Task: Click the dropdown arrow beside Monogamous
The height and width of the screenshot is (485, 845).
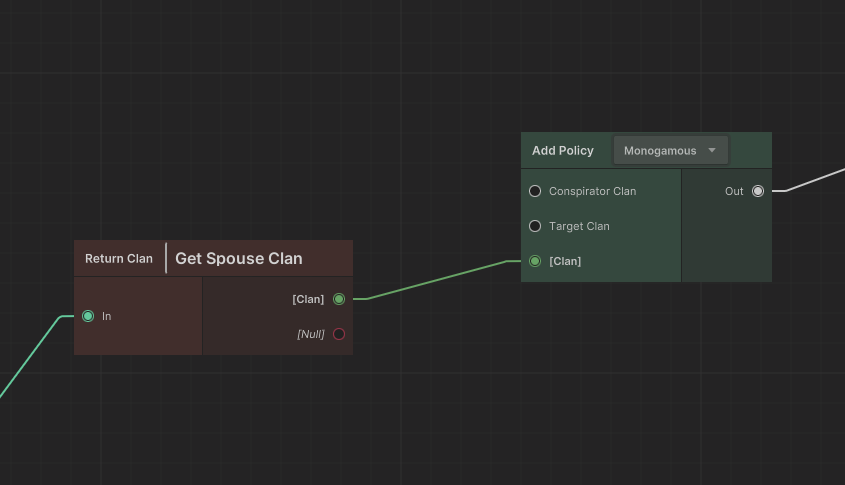Action: 712,151
